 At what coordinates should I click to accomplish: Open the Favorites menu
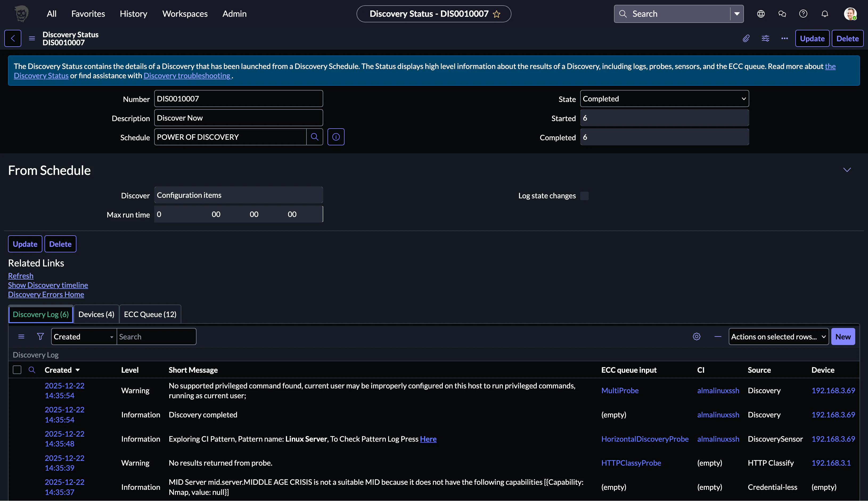point(88,14)
